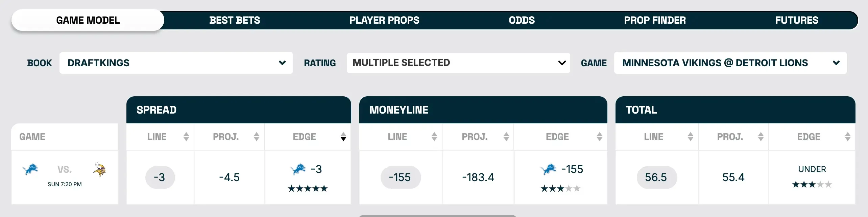This screenshot has height=217, width=868.
Task: Click the -3 spread line pill
Action: [160, 177]
